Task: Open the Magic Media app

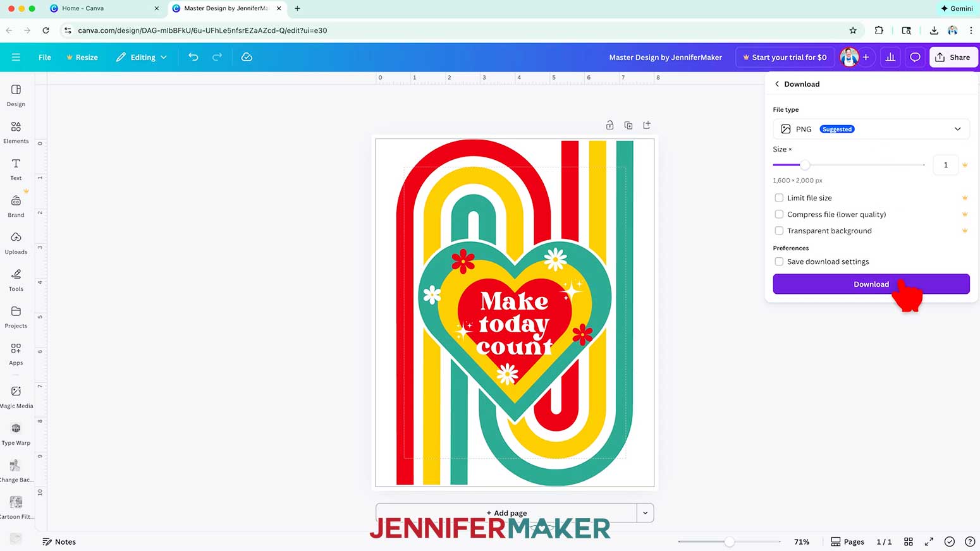Action: pos(16,397)
